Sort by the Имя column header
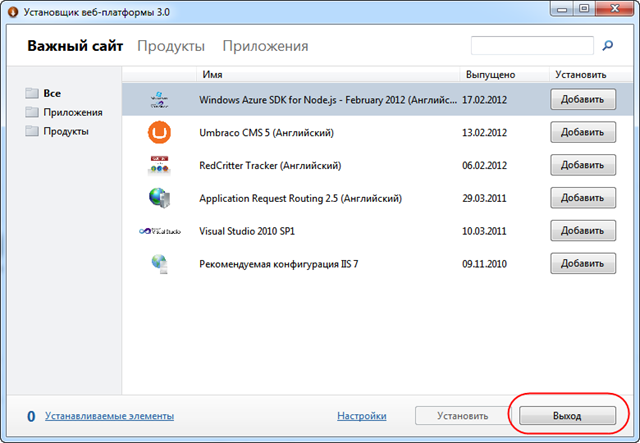 [x=212, y=75]
